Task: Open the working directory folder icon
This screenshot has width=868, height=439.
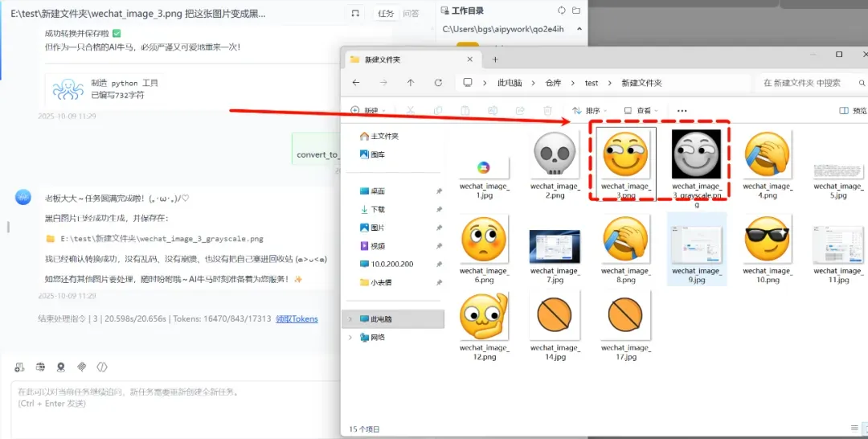Action: tap(575, 10)
